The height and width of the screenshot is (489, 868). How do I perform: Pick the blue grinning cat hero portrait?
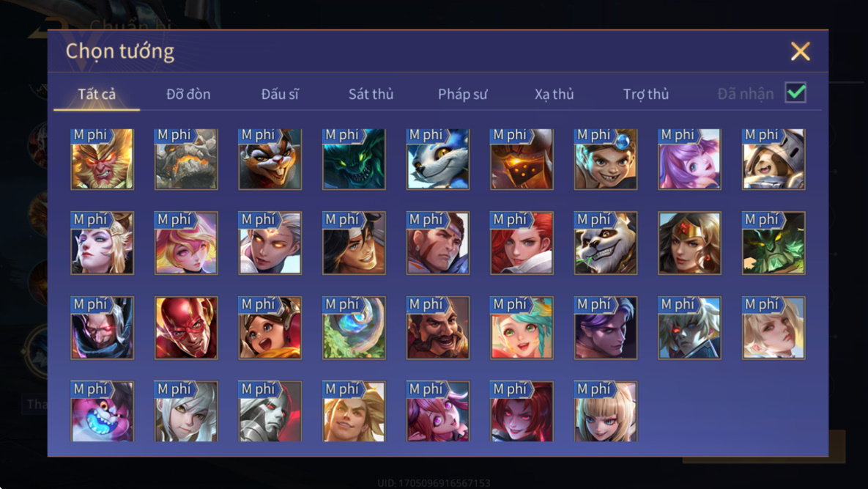102,411
